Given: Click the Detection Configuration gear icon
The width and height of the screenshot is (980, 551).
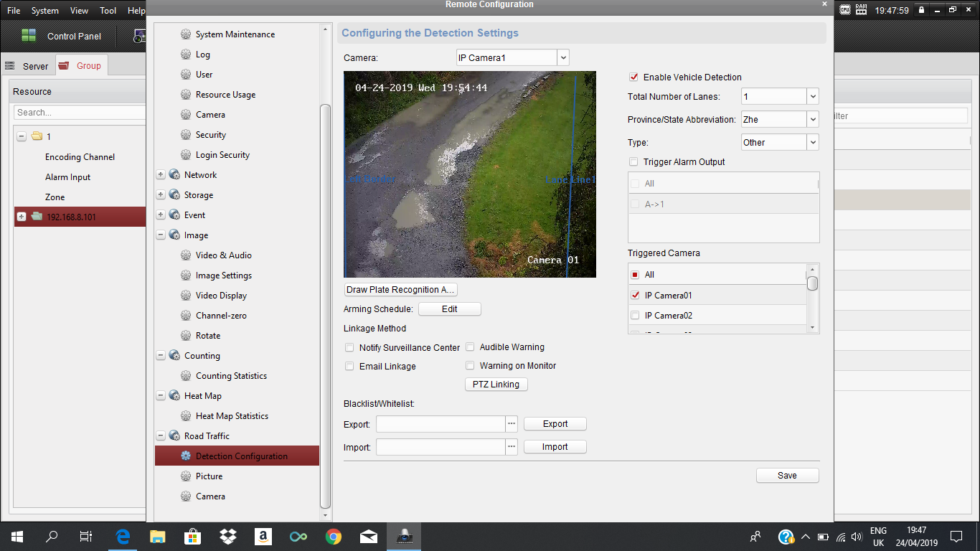Looking at the screenshot, I should point(186,456).
